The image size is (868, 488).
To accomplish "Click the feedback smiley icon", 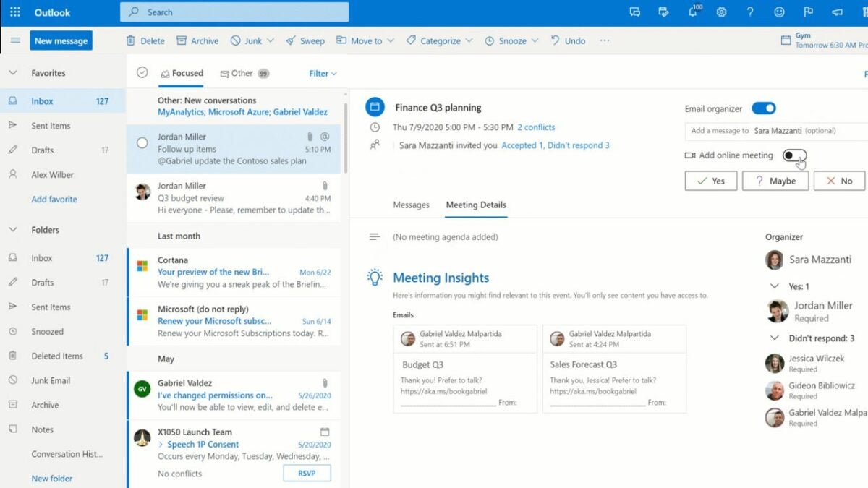I will point(779,12).
